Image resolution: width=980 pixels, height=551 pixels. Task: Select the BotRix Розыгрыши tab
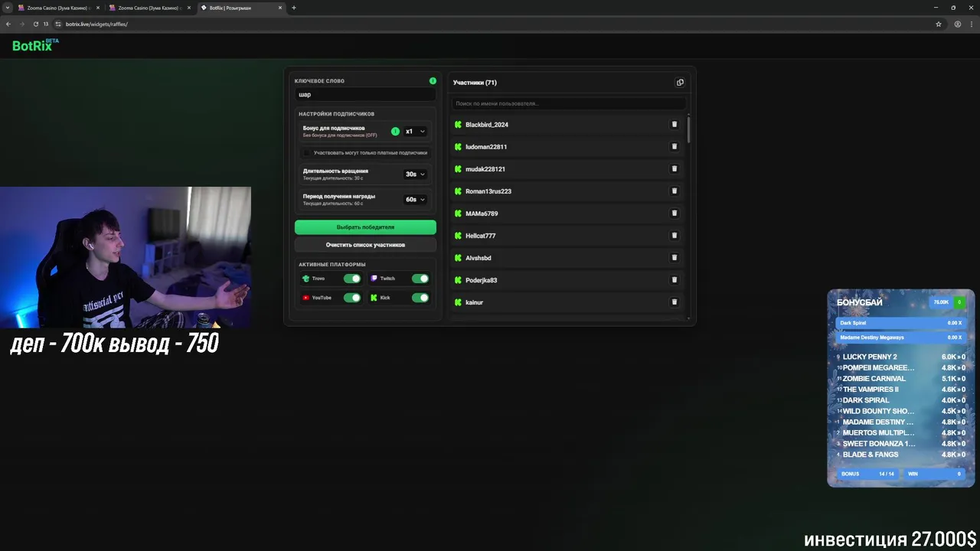point(241,8)
